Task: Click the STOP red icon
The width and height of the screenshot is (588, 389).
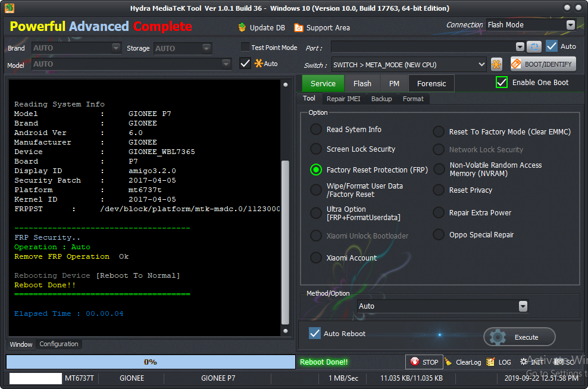Action: [415, 362]
